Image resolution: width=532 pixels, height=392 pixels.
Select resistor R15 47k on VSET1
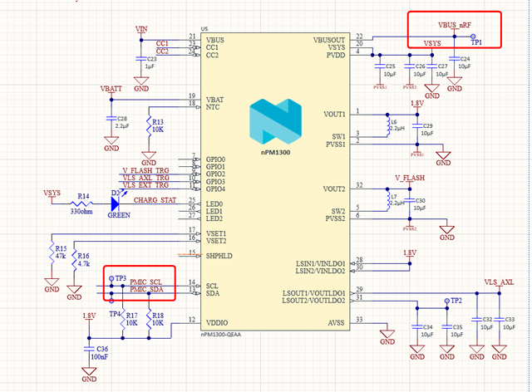[52, 252]
